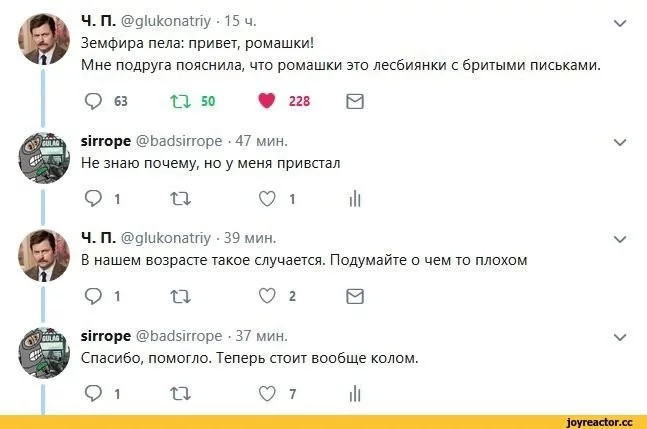Reply to the first tweet with 63 replies
The width and height of the screenshot is (647, 429).
(x=92, y=100)
